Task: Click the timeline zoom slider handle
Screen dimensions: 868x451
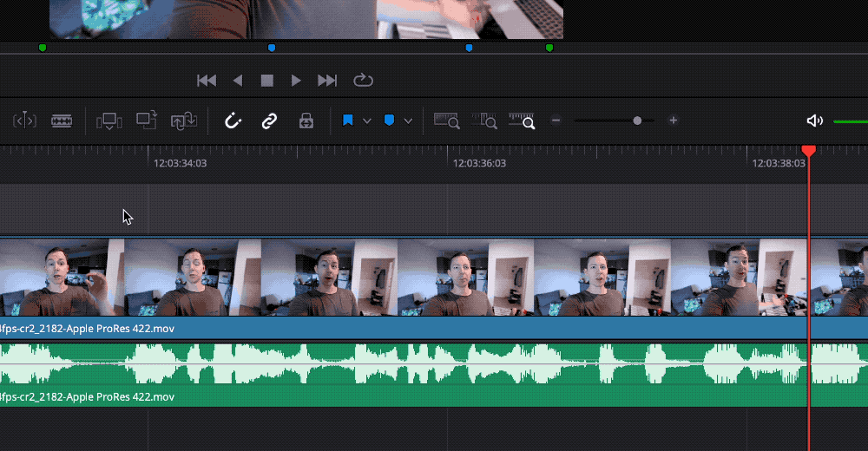Action: [637, 120]
